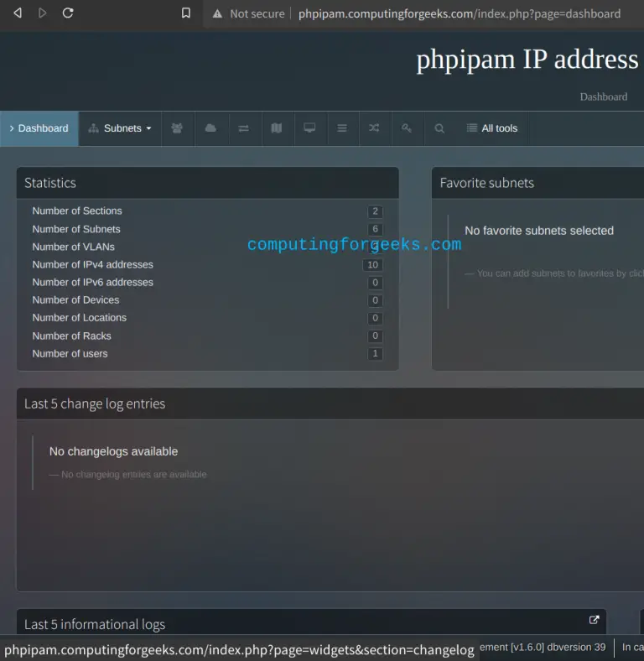Viewport: 644px width, 661px height.
Task: Click the users group icon in navbar
Action: click(177, 128)
